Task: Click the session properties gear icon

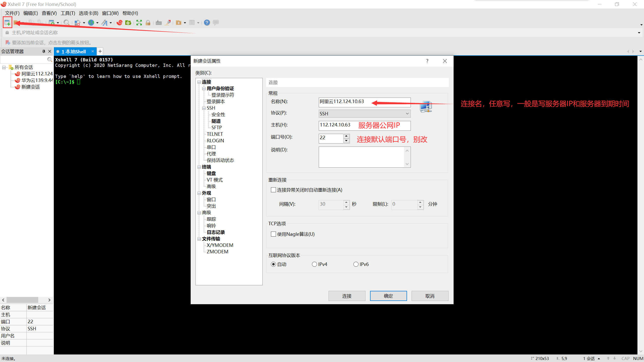Action: [52, 23]
